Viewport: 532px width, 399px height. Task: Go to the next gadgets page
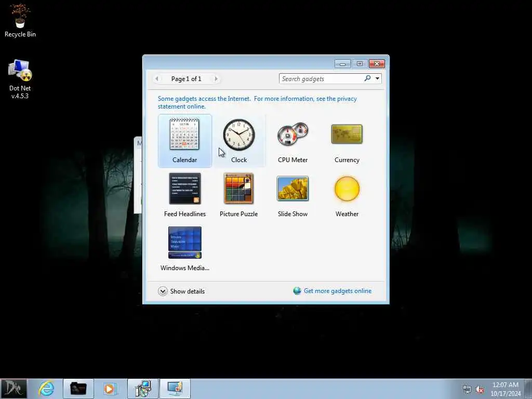tap(216, 79)
